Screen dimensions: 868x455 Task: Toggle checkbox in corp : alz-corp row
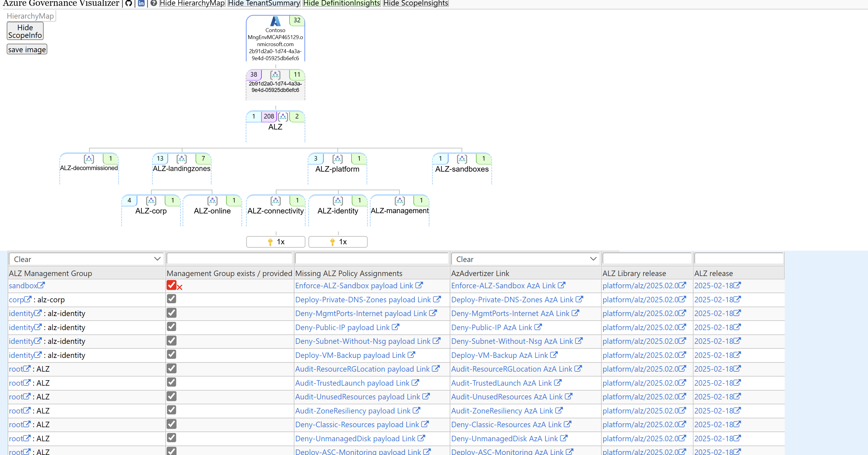171,299
